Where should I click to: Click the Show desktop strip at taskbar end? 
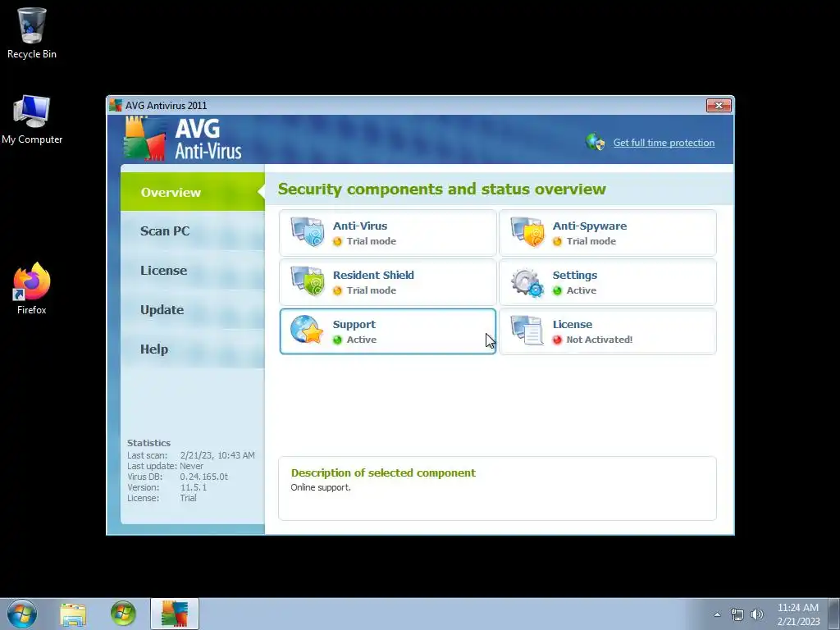click(x=833, y=614)
